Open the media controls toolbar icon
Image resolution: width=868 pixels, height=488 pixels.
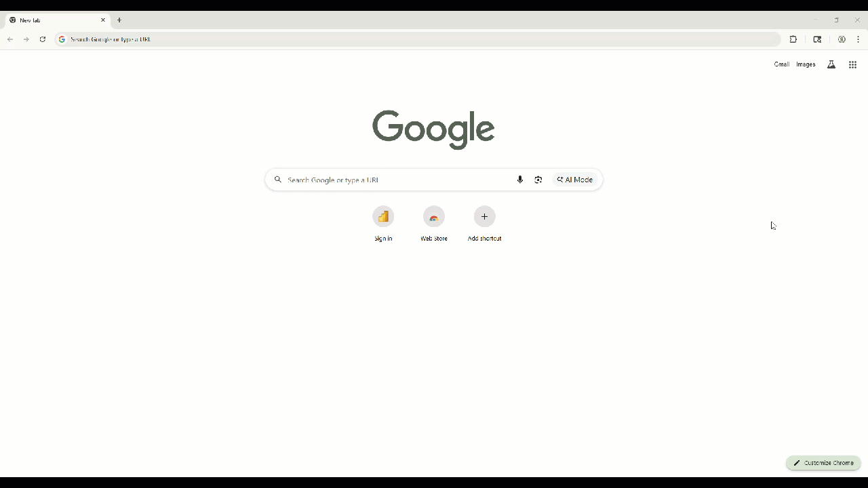tap(817, 39)
